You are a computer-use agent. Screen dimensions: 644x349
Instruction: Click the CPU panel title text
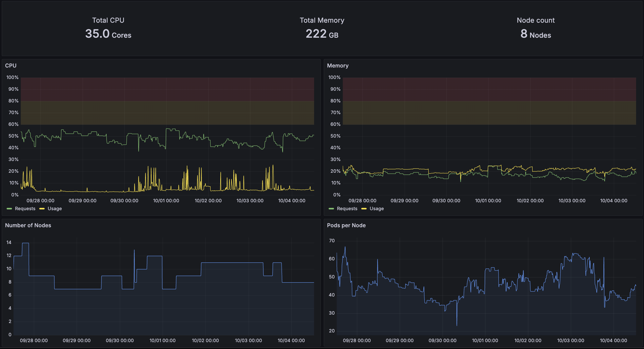click(11, 65)
